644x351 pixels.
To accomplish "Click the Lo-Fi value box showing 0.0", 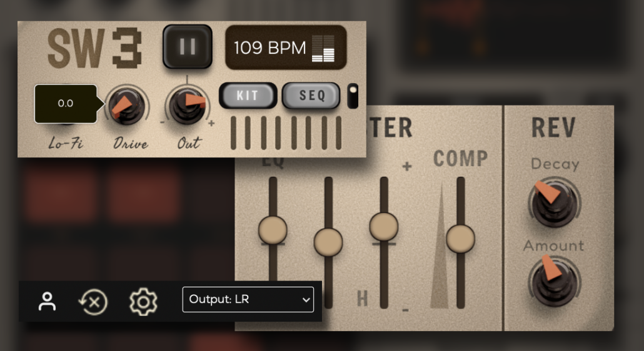I will pyautogui.click(x=66, y=104).
